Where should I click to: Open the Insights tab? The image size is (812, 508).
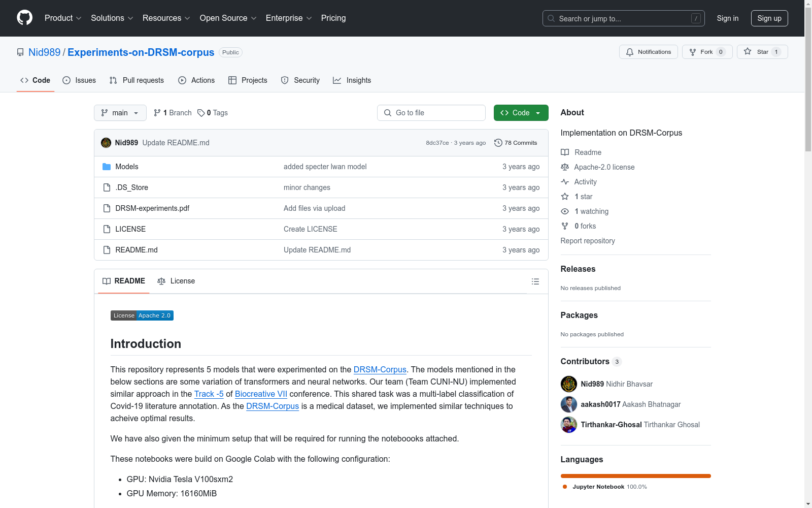tap(352, 80)
